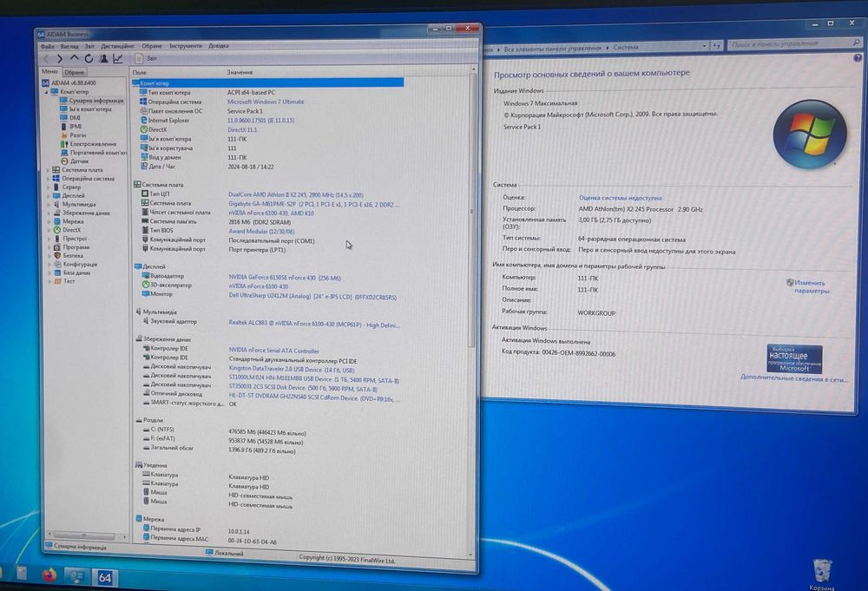
Task: Click the Тип BIOS chip icon
Action: (145, 230)
